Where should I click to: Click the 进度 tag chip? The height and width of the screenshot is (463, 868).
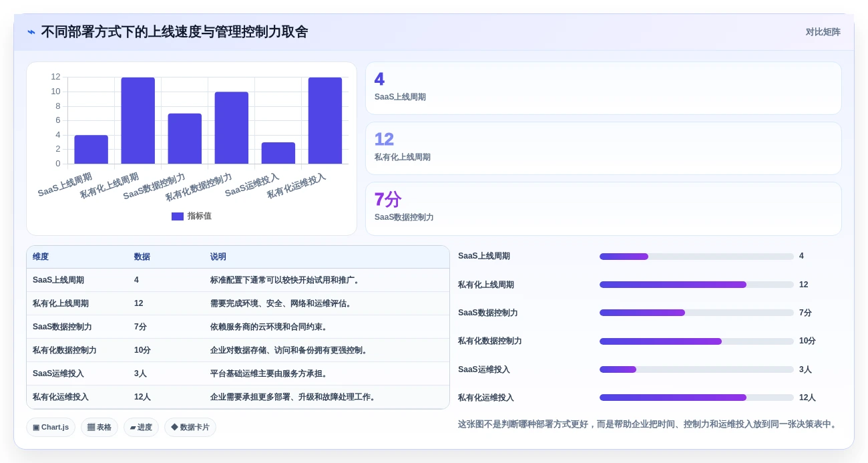141,428
